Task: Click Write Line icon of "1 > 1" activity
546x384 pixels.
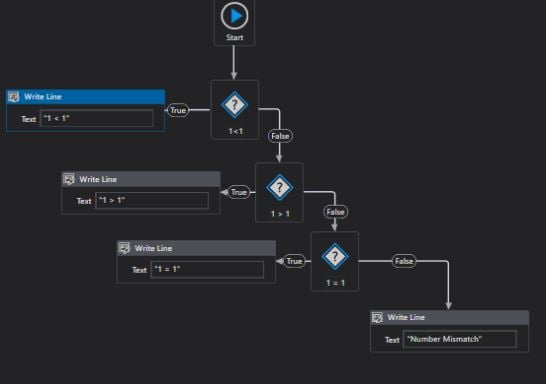Action: [69, 179]
